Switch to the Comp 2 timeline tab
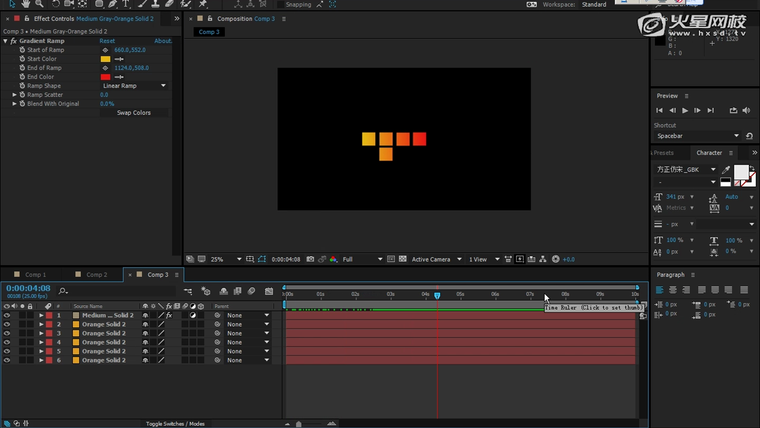 [96, 274]
